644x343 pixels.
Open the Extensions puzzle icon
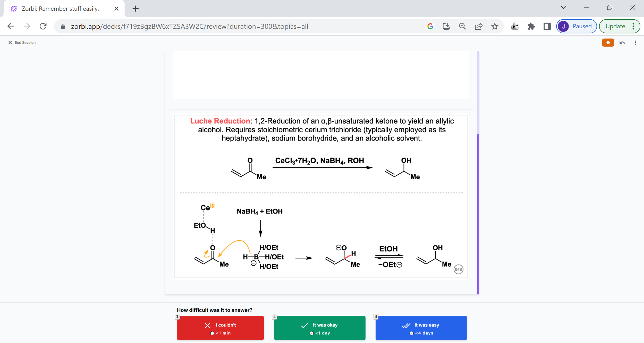(531, 26)
